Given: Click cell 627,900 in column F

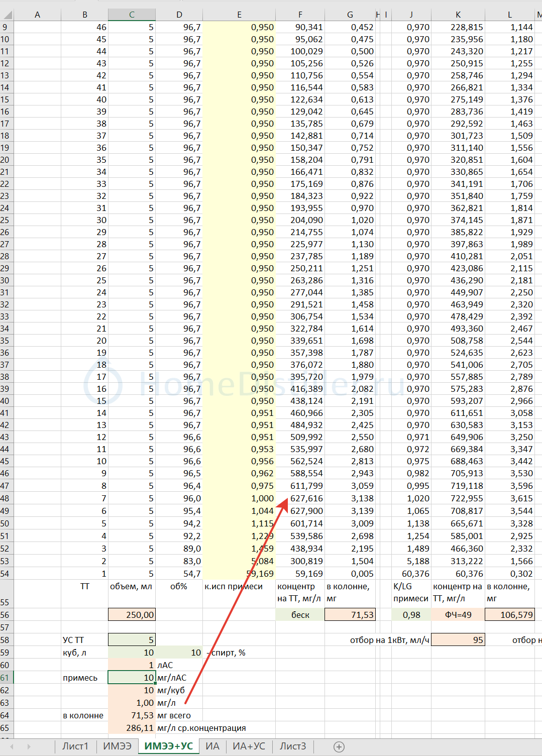Looking at the screenshot, I should 300,511.
